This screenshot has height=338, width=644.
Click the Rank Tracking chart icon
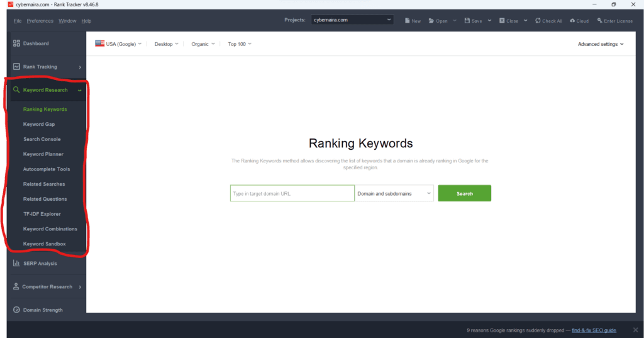pos(16,66)
